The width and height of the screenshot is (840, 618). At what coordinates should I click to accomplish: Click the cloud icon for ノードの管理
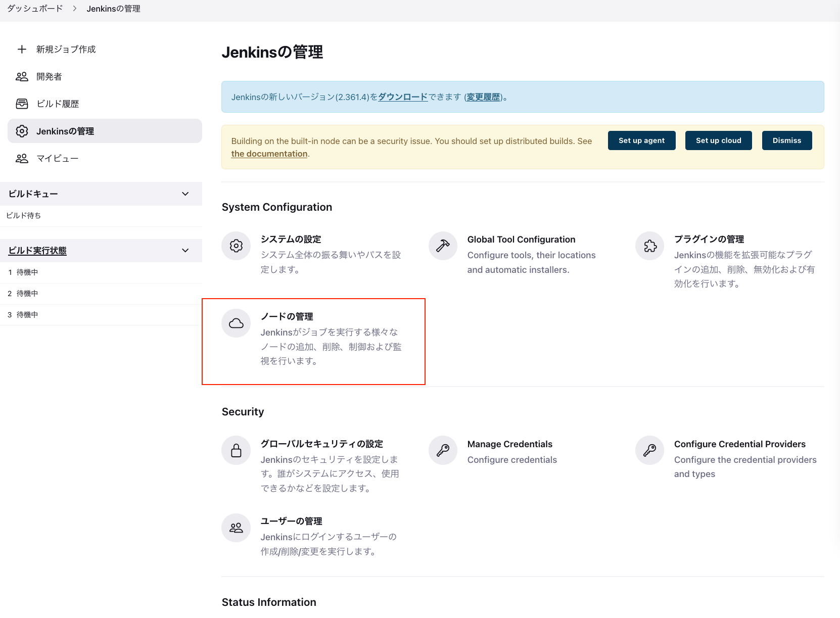tap(236, 323)
